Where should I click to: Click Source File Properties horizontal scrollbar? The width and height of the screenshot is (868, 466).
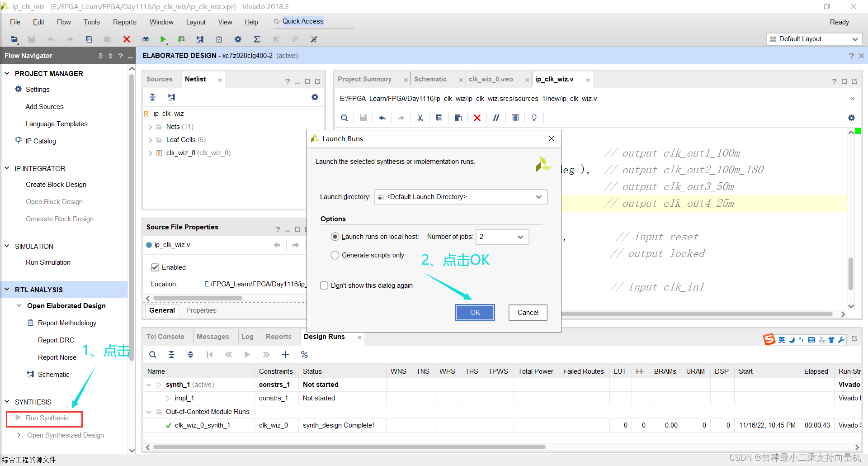198,298
